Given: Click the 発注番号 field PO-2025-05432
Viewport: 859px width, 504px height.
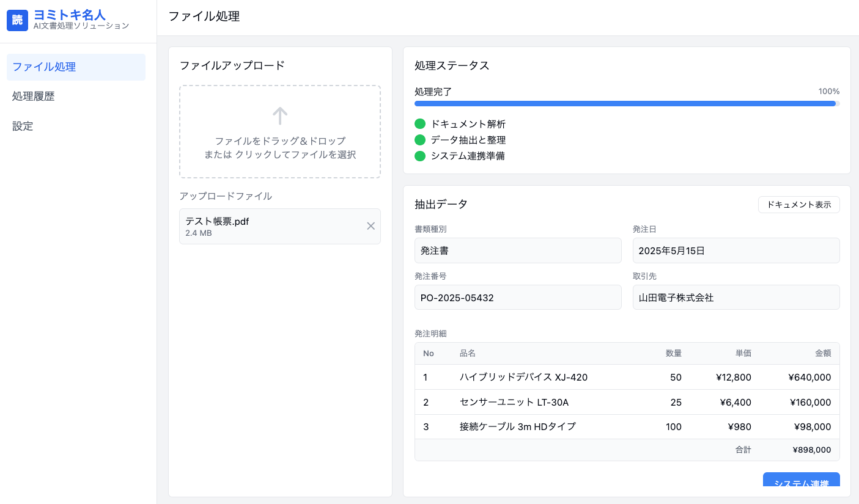Looking at the screenshot, I should 518,298.
